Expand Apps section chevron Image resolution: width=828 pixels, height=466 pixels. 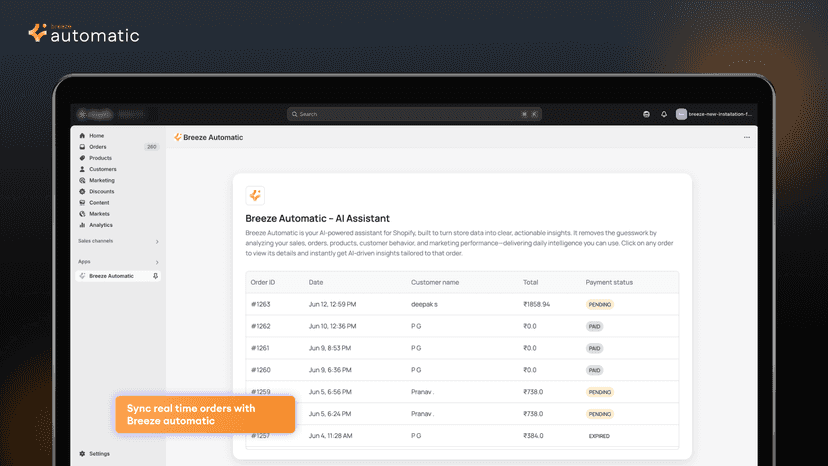[157, 262]
